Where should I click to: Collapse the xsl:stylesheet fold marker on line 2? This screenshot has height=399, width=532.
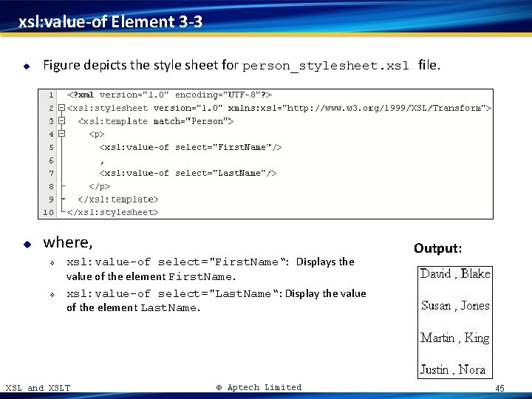[62, 108]
